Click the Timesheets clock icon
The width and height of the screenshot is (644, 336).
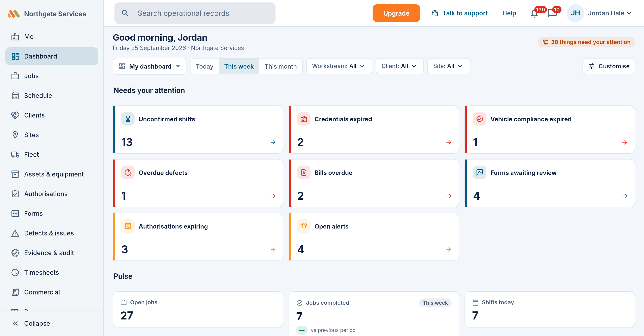pyautogui.click(x=15, y=273)
